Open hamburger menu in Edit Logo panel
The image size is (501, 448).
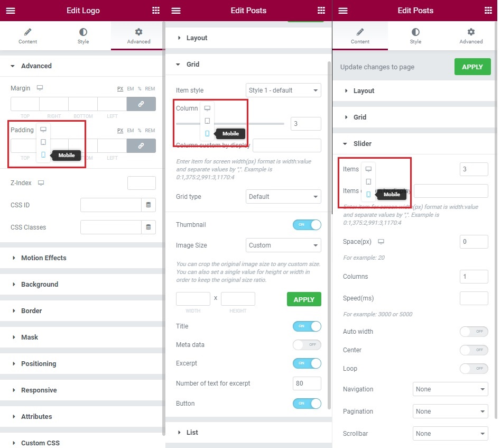[11, 11]
